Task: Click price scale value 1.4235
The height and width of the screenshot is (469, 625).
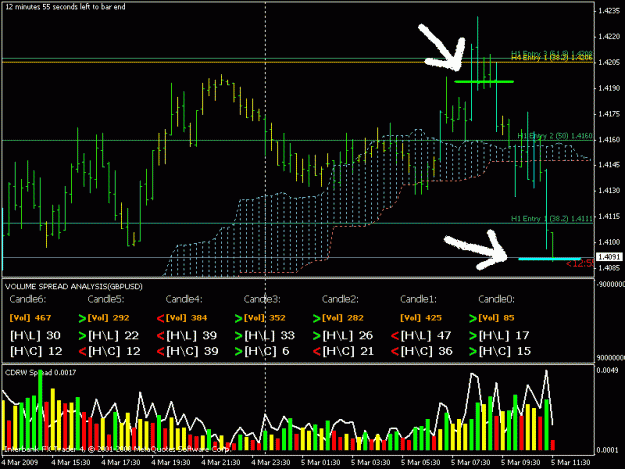Action: tap(609, 11)
